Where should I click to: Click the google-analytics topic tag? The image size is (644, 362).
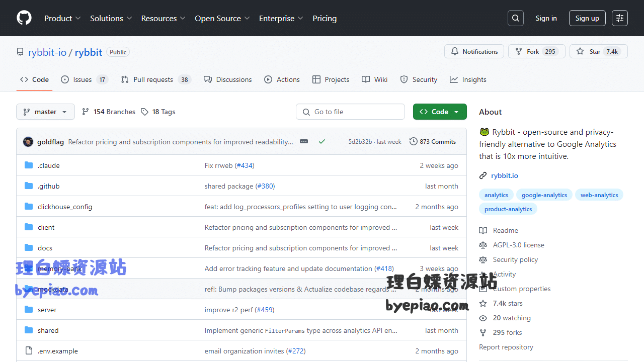click(x=544, y=195)
